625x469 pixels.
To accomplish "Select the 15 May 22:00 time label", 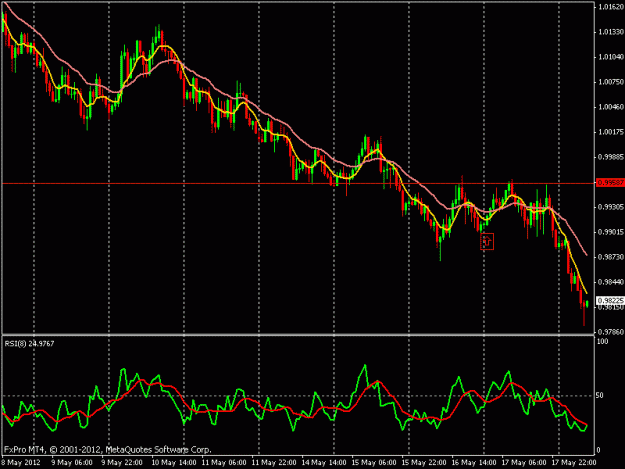I will [x=424, y=462].
